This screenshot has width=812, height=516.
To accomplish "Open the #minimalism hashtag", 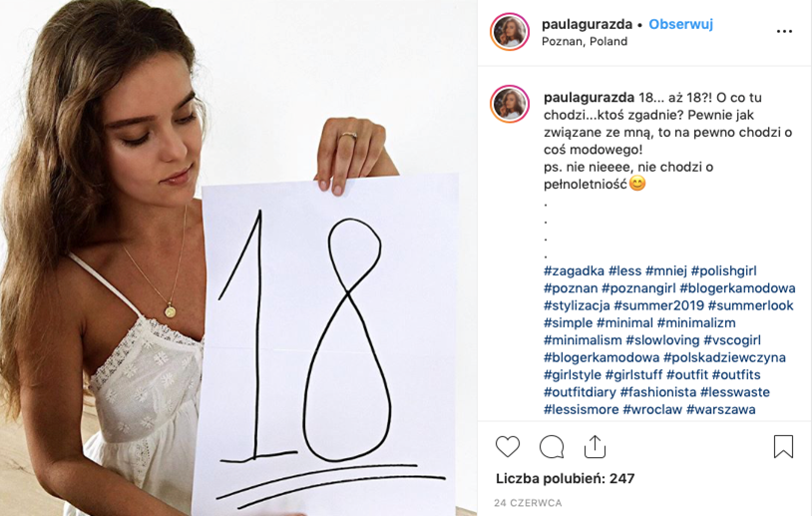I will [x=583, y=340].
